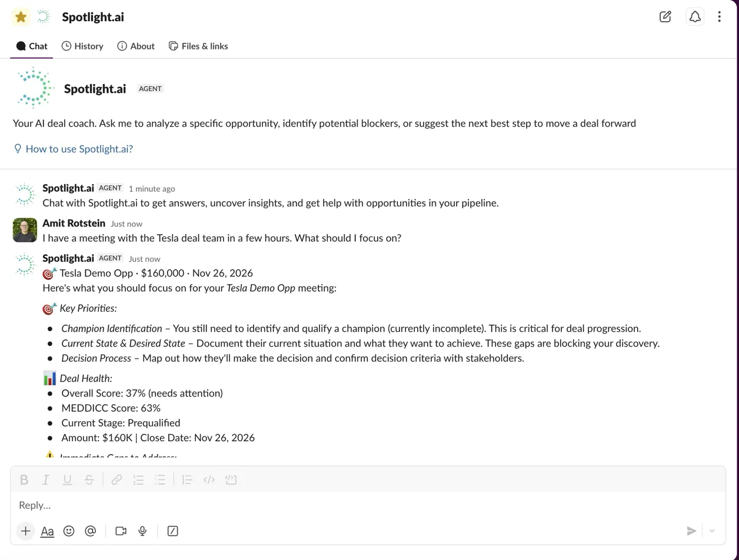Toggle strikethrough formatting in composer
The width and height of the screenshot is (739, 560).
pos(89,480)
